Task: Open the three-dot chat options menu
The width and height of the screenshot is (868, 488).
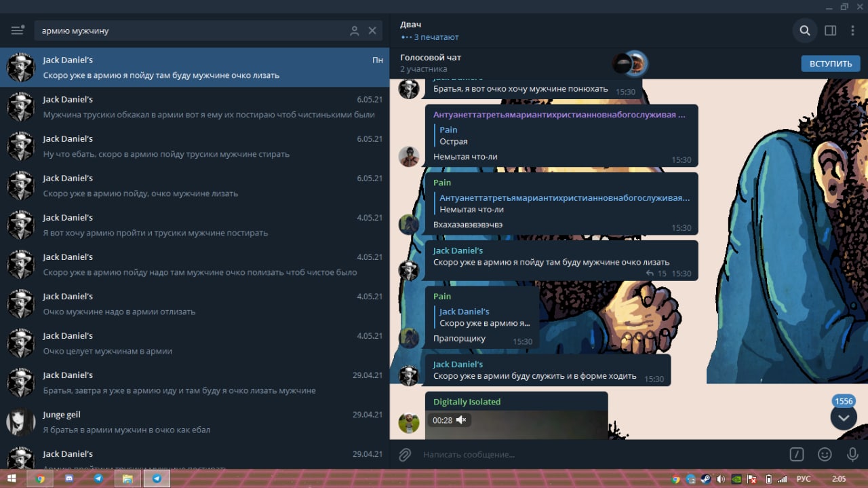Action: 852,31
